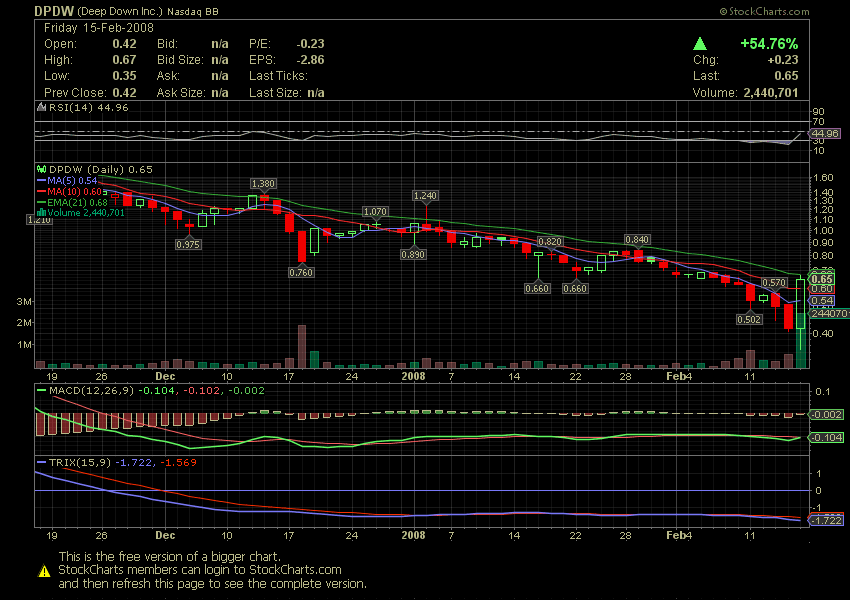850x600 pixels.
Task: Click the 1.240 price peak label
Action: [x=426, y=195]
